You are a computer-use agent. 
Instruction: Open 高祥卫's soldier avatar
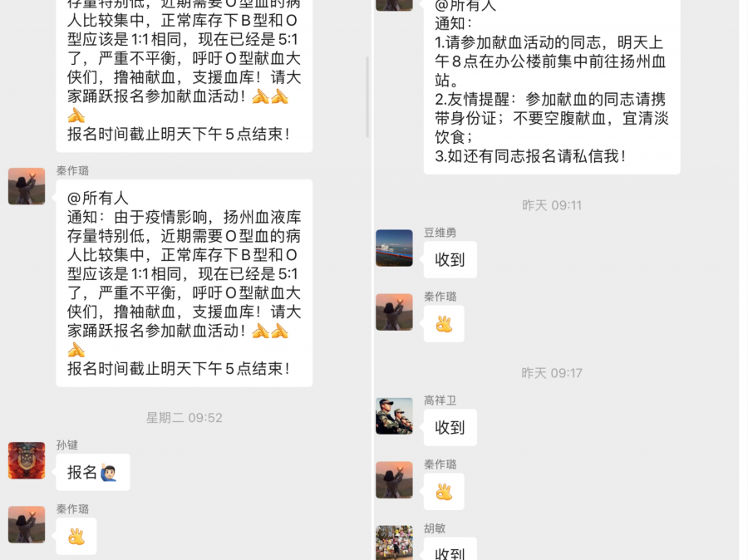point(394,416)
